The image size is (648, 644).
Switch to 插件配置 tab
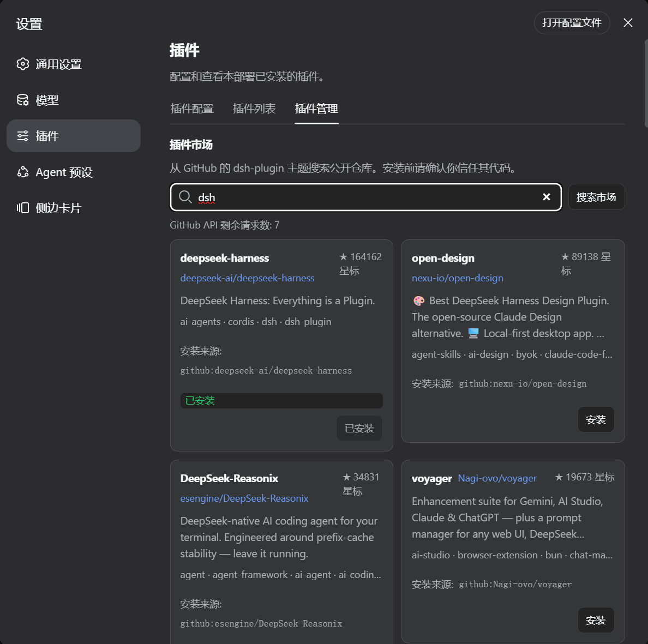(x=192, y=109)
